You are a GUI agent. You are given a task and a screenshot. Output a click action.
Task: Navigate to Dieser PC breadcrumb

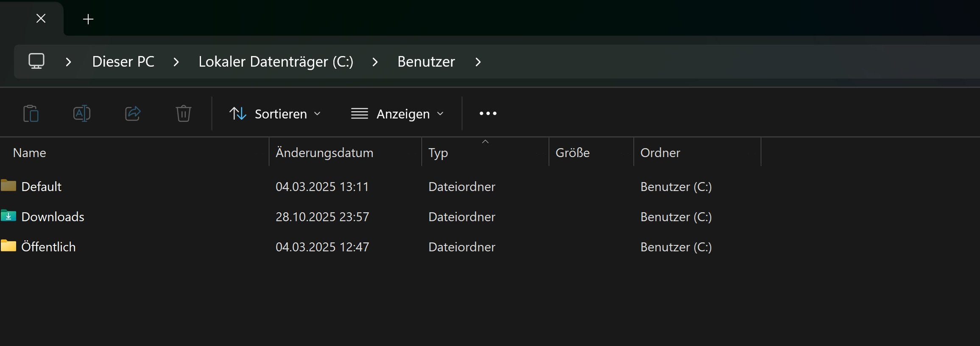point(123,62)
